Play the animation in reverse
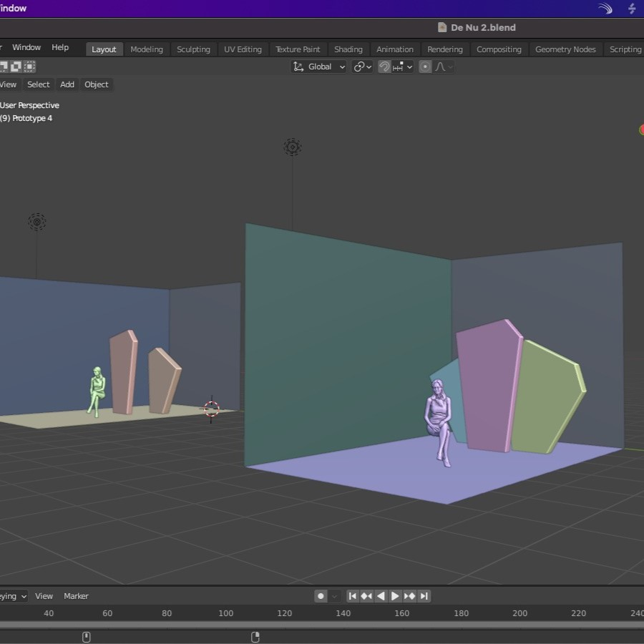644x644 pixels. [381, 596]
